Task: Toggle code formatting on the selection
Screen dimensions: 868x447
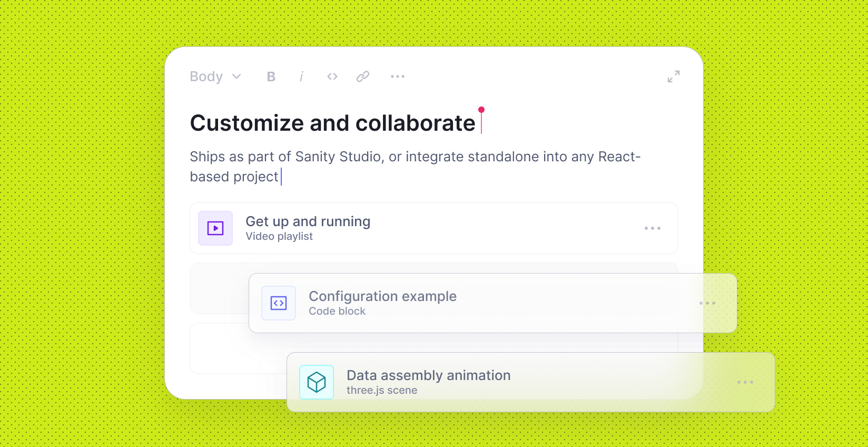Action: click(x=332, y=76)
